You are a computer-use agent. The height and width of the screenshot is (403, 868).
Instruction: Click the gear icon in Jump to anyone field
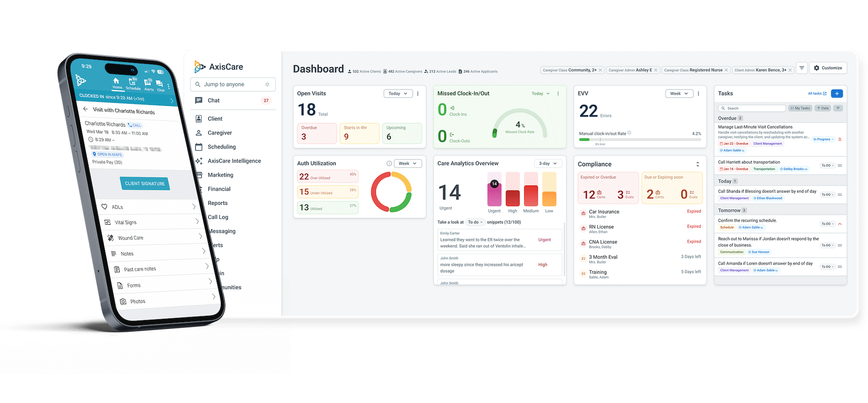[267, 84]
